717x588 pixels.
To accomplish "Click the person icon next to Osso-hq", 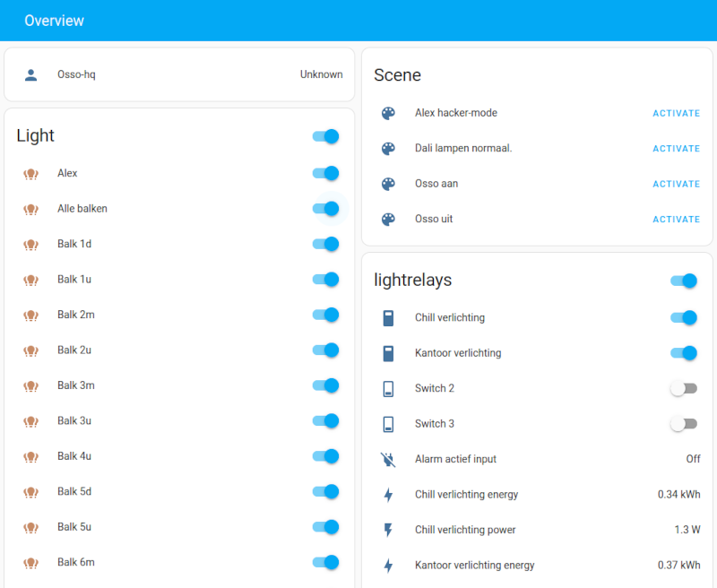I will 30,74.
